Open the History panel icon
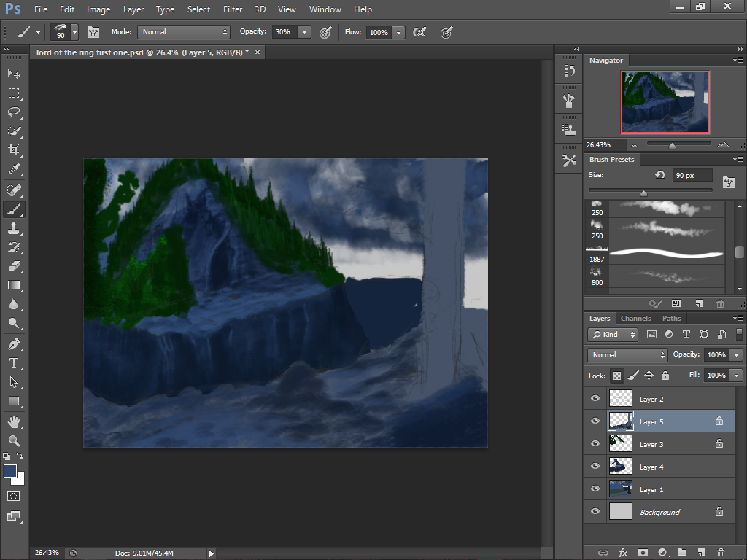 [569, 71]
